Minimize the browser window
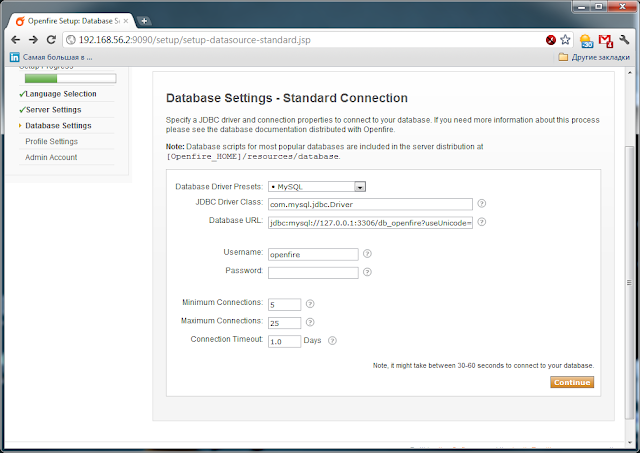Viewport: 640px width, 453px height. [582, 7]
